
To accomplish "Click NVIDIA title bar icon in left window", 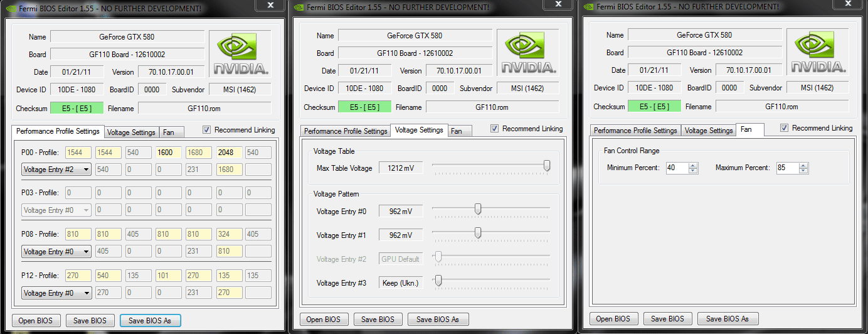I will click(9, 8).
